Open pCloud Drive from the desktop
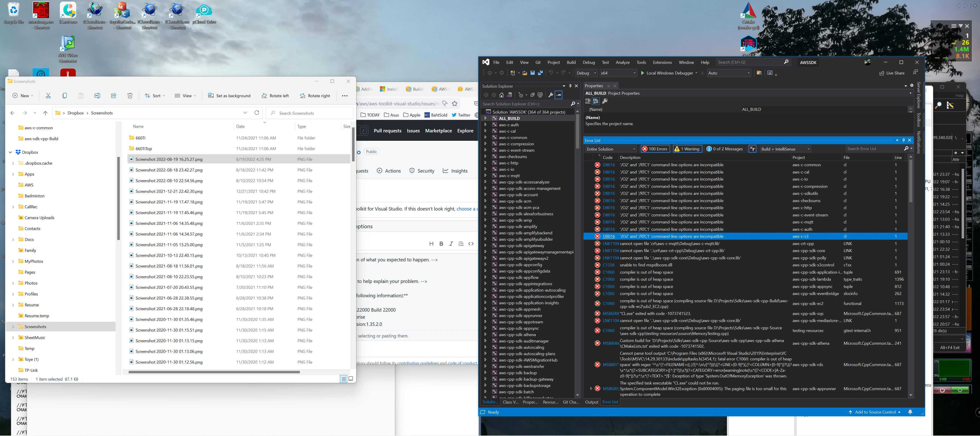 [204, 10]
